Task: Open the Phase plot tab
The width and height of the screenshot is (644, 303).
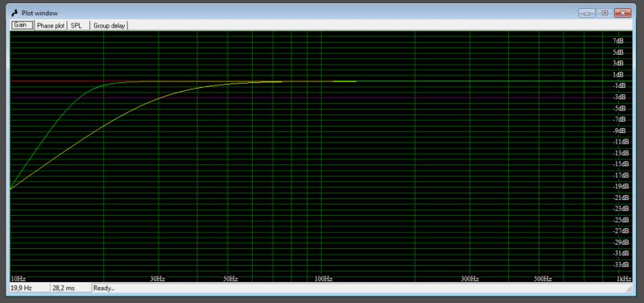Action: 51,26
